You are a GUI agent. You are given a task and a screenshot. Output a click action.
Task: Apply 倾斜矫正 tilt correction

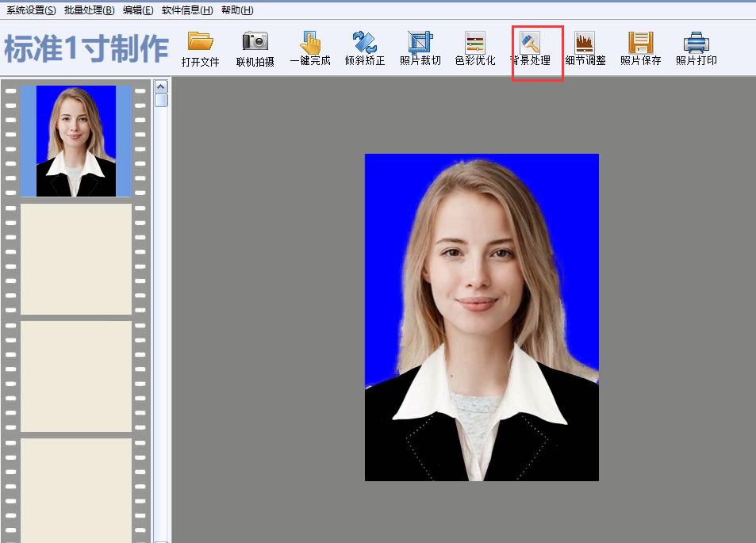(364, 46)
